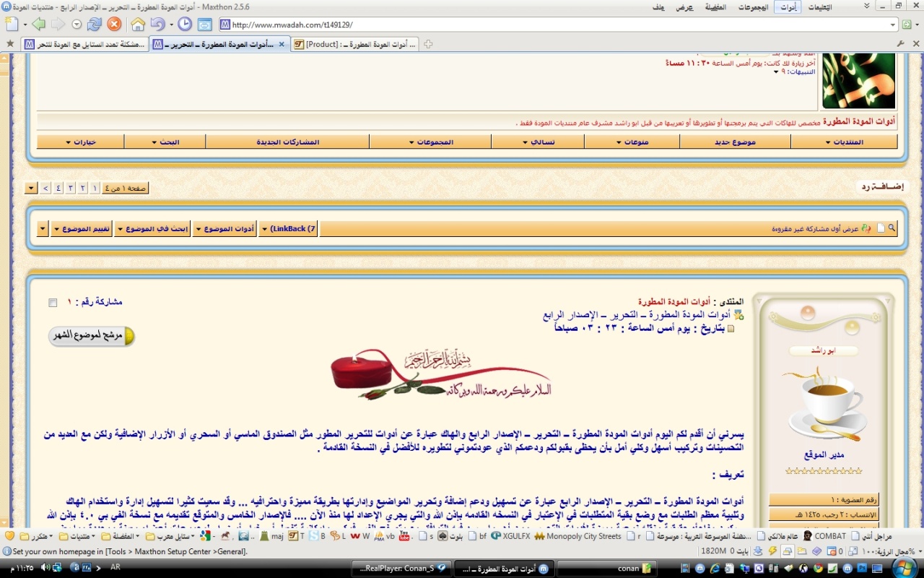Viewport: 924px width, 578px height.
Task: Expand the المنتديات navigation menu
Action: tap(843, 142)
